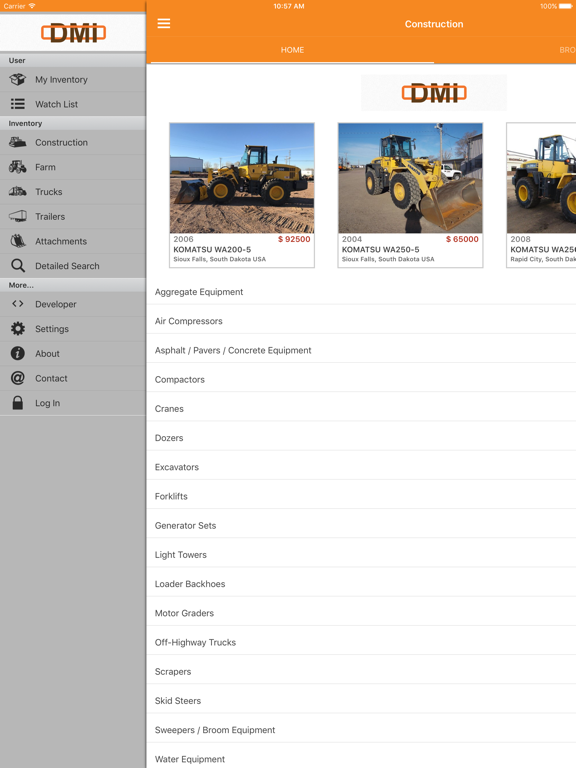The height and width of the screenshot is (768, 576).
Task: Open the 2008 Komatsu loader photo
Action: click(541, 178)
